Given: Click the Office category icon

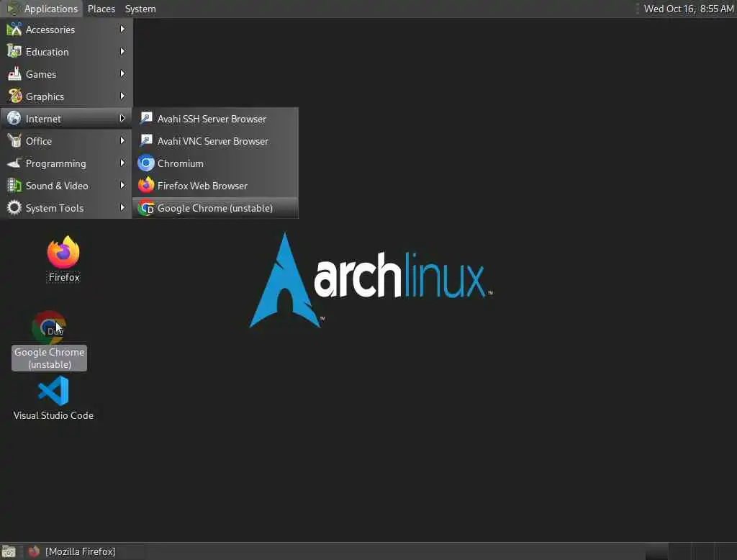Looking at the screenshot, I should [x=14, y=140].
